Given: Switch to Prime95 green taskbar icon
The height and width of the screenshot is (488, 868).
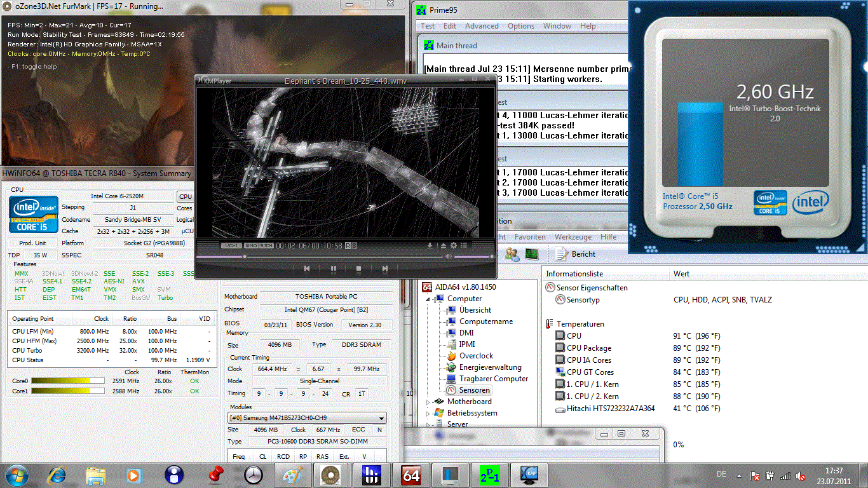Looking at the screenshot, I should (489, 474).
